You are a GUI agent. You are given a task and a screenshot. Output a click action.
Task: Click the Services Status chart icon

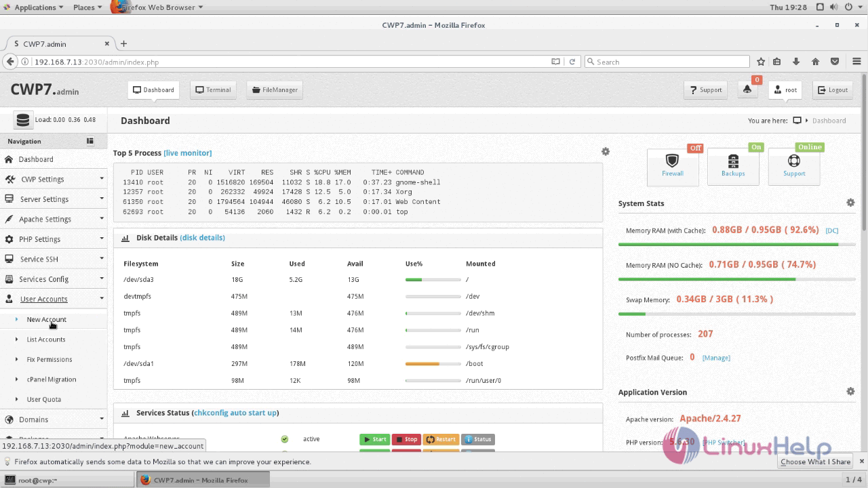point(125,413)
